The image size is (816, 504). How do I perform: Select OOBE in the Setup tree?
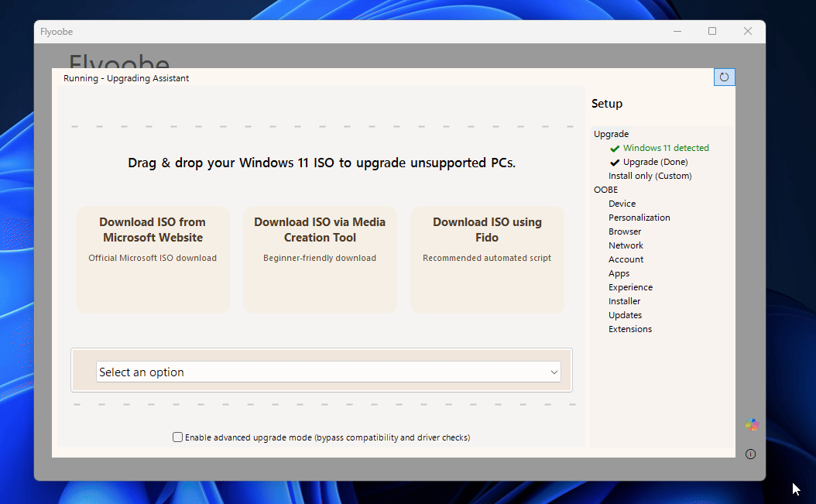click(x=605, y=190)
